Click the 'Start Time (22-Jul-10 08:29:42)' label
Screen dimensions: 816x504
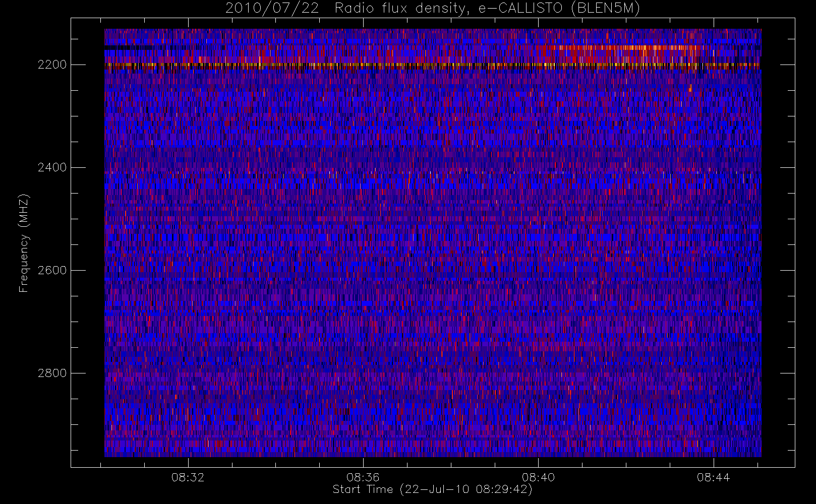tap(433, 489)
